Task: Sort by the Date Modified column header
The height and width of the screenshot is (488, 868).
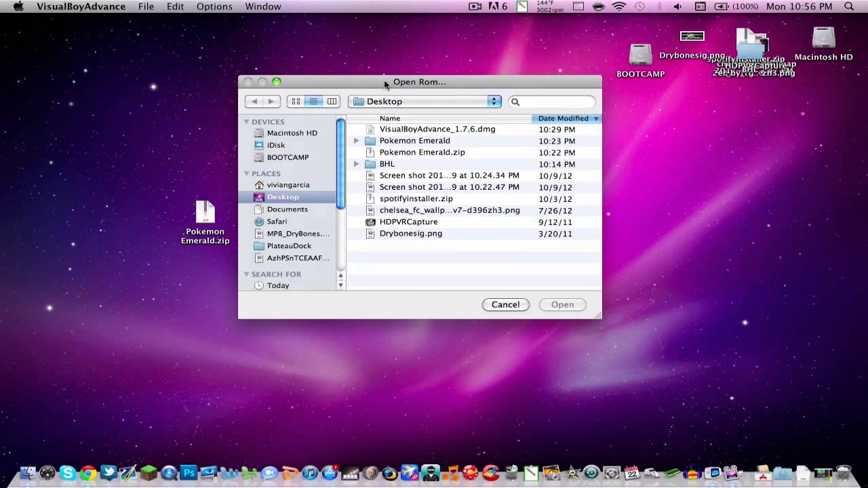Action: tap(567, 119)
